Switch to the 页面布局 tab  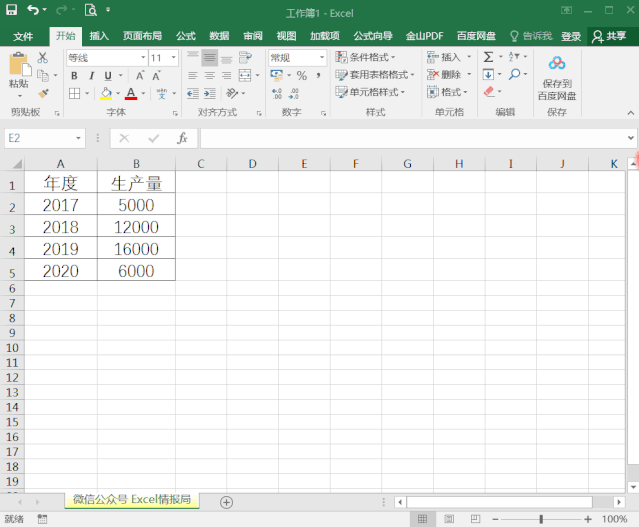tap(143, 36)
